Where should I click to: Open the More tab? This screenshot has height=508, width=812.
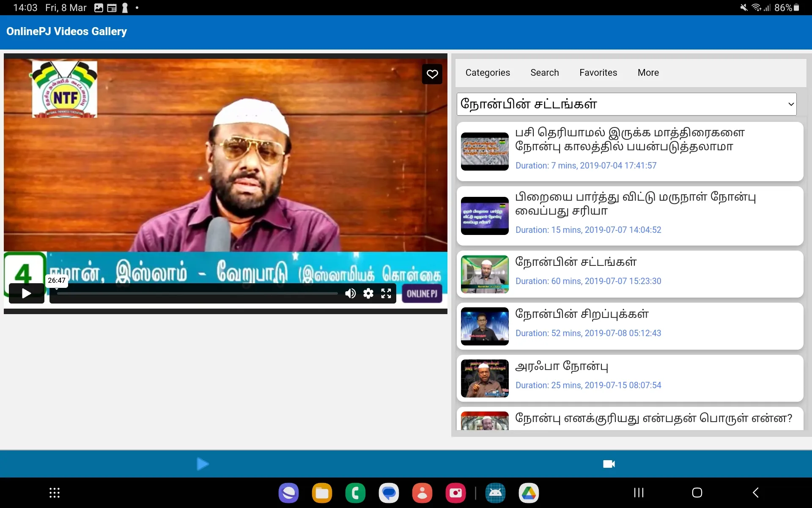tap(648, 73)
